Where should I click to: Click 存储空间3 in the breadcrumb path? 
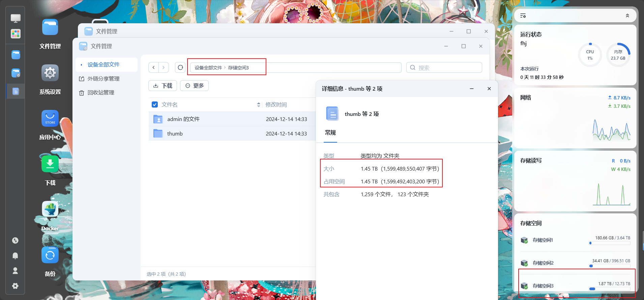[x=238, y=68]
